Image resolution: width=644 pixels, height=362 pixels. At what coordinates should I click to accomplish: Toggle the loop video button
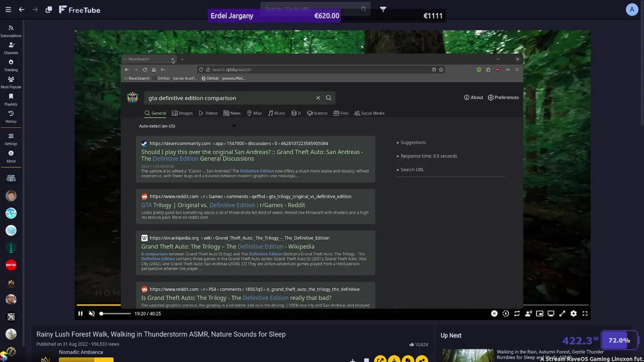pyautogui.click(x=517, y=314)
